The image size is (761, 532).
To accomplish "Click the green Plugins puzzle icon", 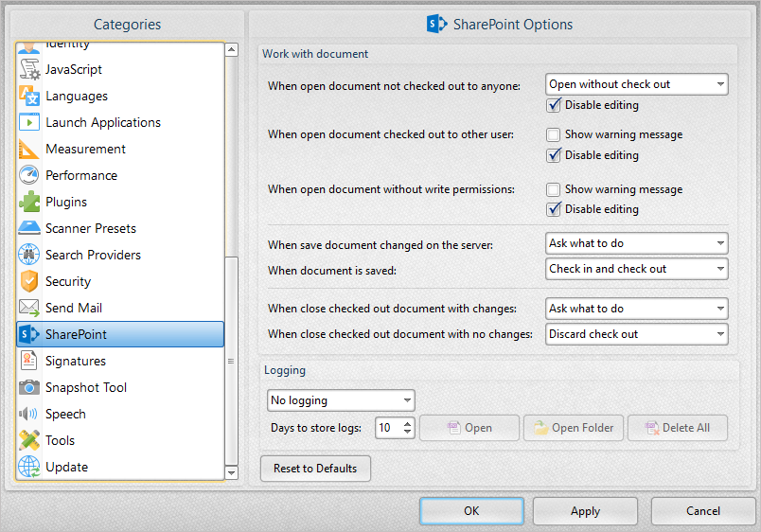I will tap(29, 202).
